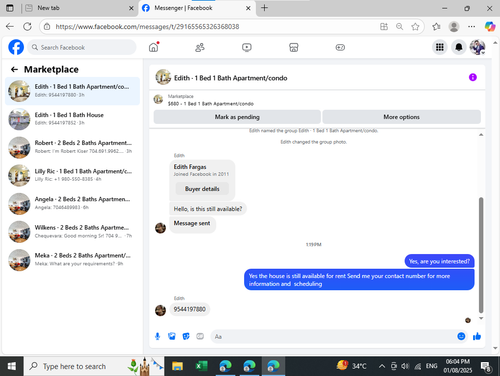Open Excel from taskbar
500x376 pixels.
201,366
